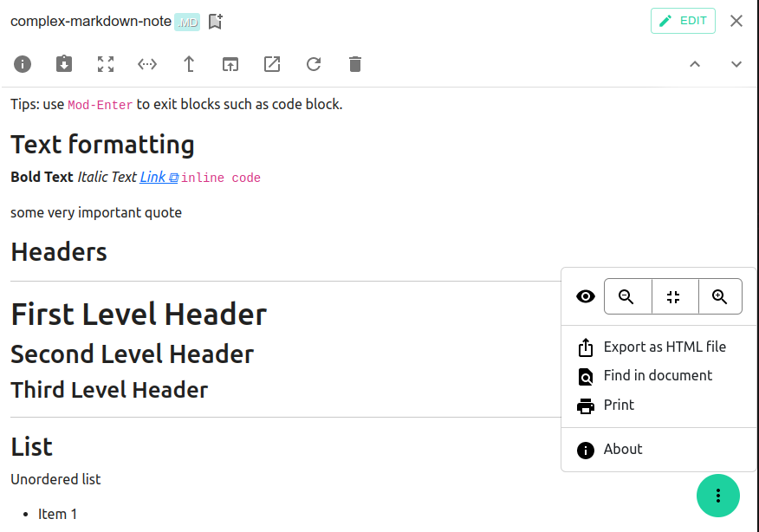Click the move-to-folder icon

coord(230,64)
